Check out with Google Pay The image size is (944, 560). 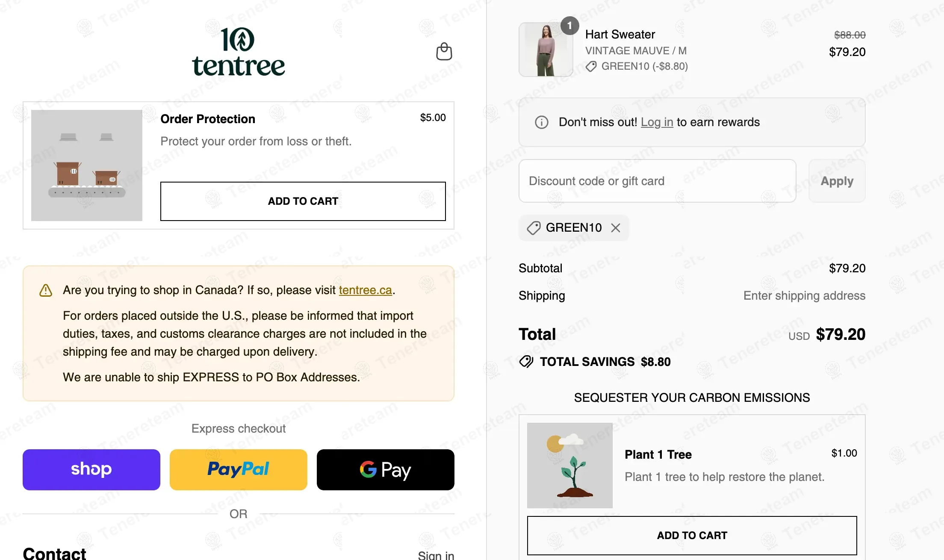pyautogui.click(x=386, y=470)
